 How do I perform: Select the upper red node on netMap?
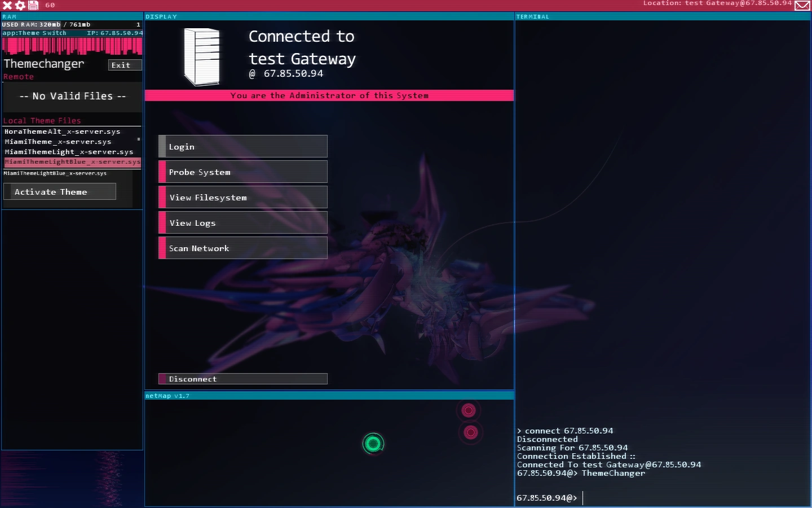[468, 410]
